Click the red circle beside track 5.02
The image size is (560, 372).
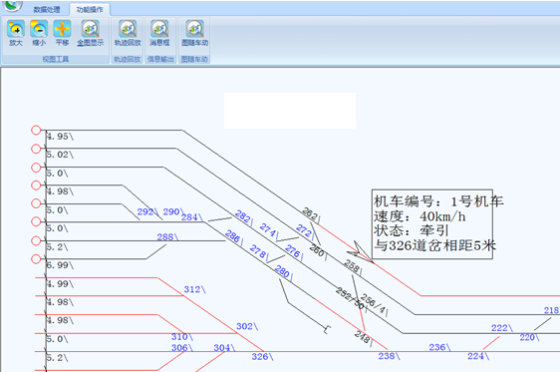click(36, 149)
